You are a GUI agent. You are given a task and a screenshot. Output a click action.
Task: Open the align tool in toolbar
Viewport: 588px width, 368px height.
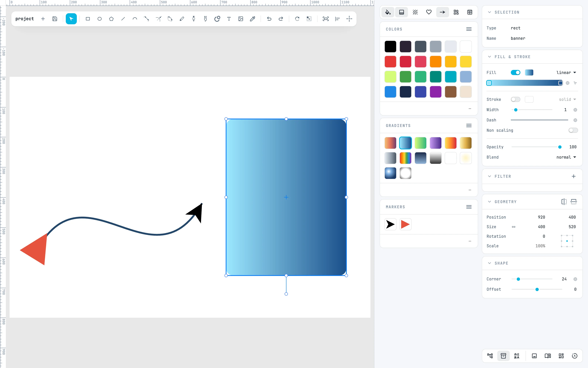point(337,19)
